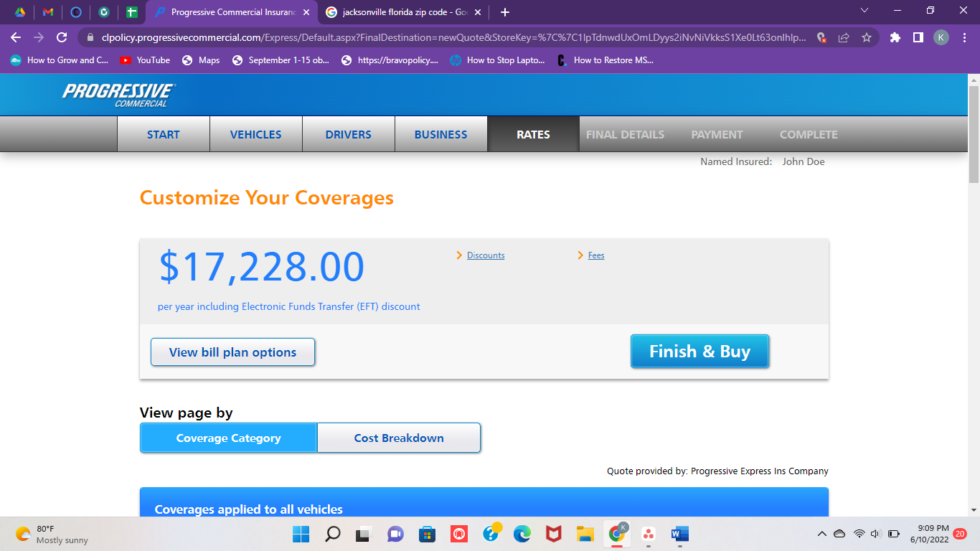Click the $17,228.00 premium amount
This screenshot has width=980, height=551.
[x=262, y=267]
